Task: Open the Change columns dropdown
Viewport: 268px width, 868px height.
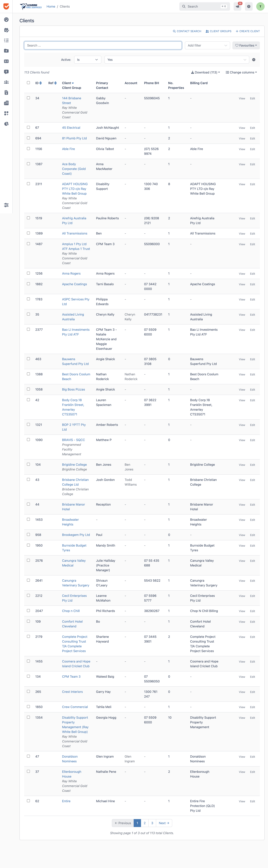Action: click(241, 72)
